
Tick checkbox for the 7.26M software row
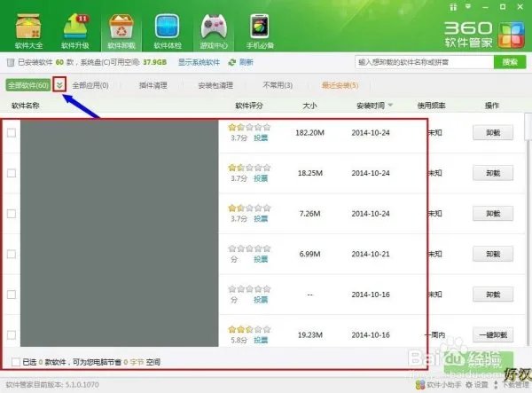point(12,214)
